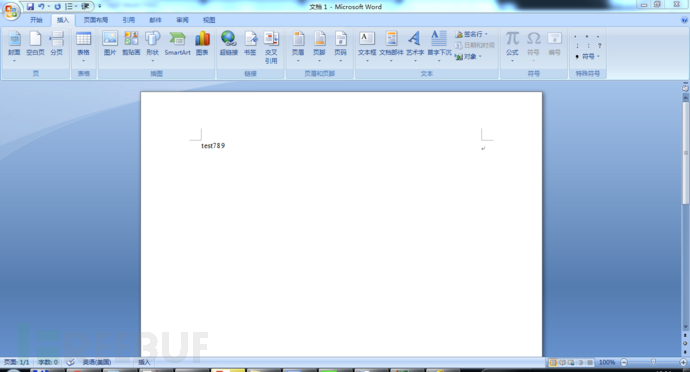The image size is (690, 372).
Task: Open the SmartArt graphic tool
Action: click(x=177, y=44)
